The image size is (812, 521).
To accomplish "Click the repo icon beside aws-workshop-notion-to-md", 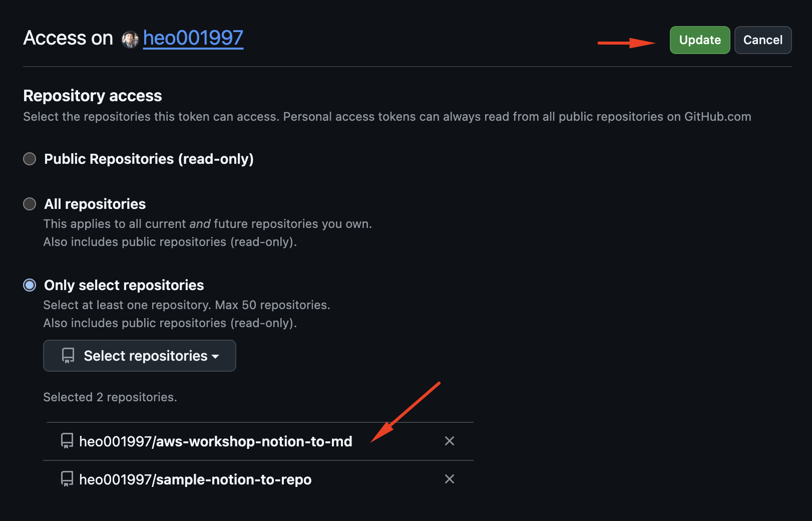I will (x=67, y=441).
